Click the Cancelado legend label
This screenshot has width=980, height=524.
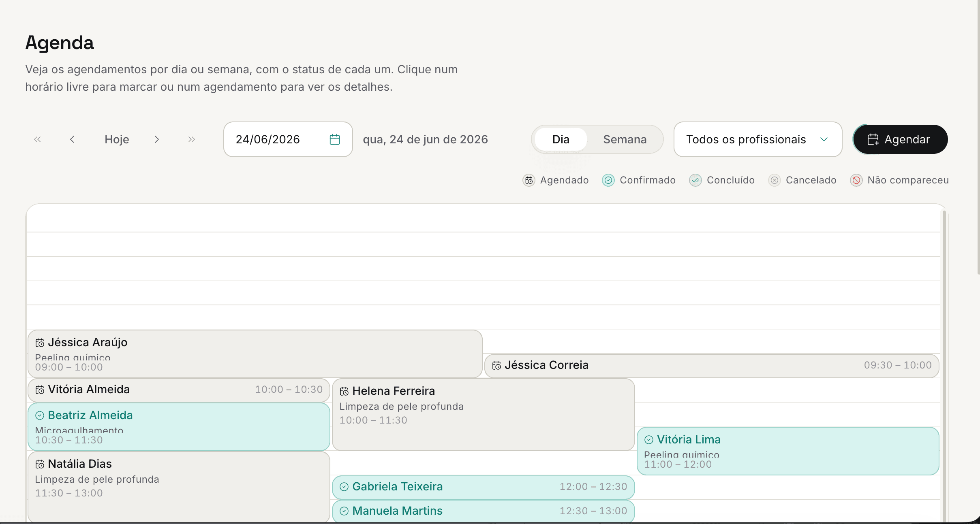coord(811,180)
